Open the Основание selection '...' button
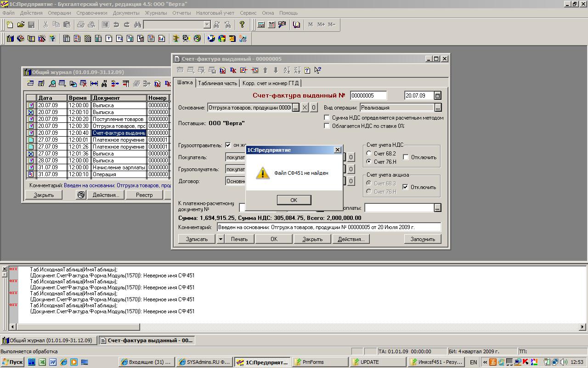Viewport: 588px width, 368px height. [x=295, y=108]
